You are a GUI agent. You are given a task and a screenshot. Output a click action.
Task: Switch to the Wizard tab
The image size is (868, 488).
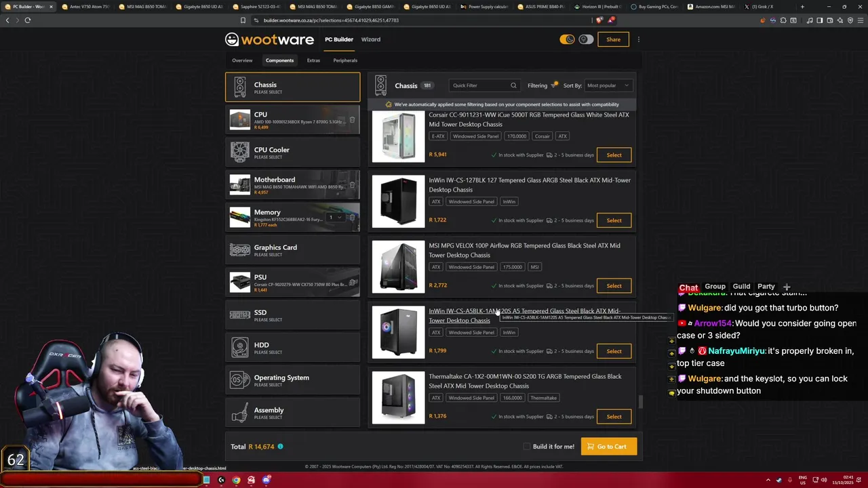tap(371, 39)
